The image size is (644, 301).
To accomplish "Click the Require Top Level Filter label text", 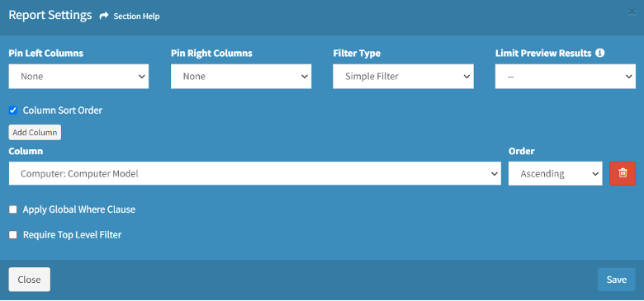I will pyautogui.click(x=73, y=235).
